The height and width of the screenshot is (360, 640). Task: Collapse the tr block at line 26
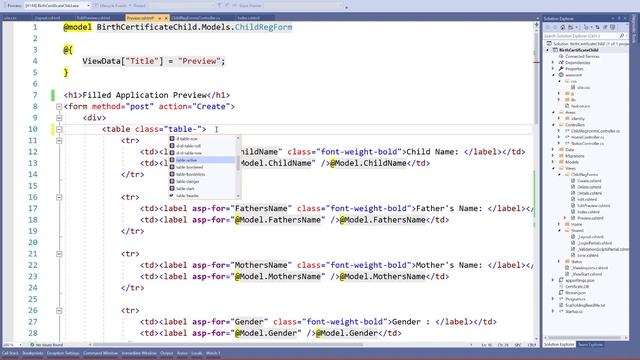tap(59, 311)
